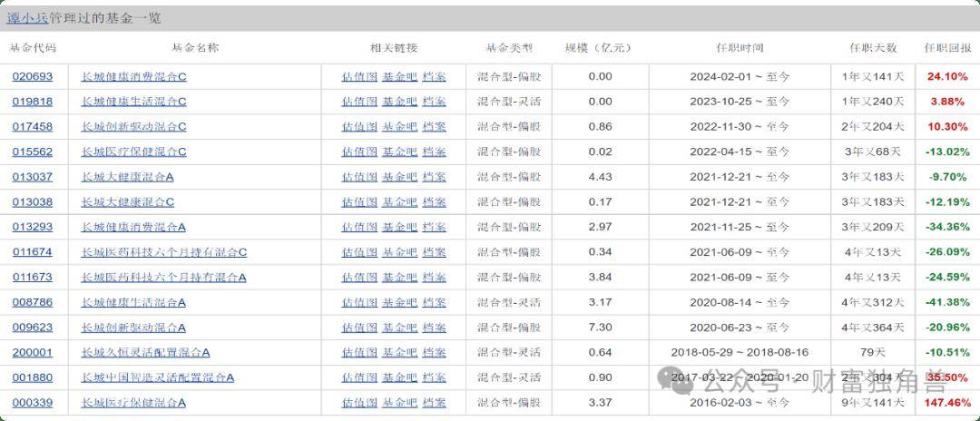This screenshot has width=980, height=421.
Task: Open fund 长城创新驱动混合A
Action: pyautogui.click(x=133, y=328)
